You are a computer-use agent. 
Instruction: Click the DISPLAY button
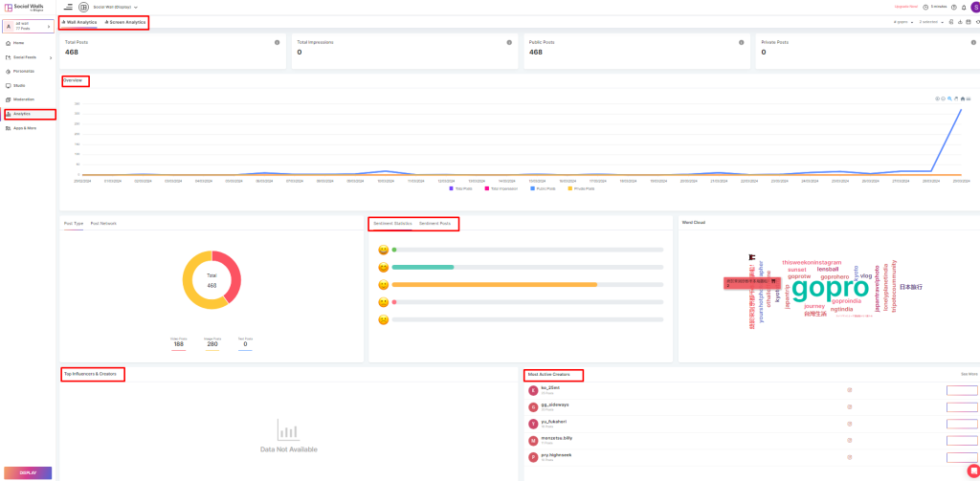[x=28, y=473]
